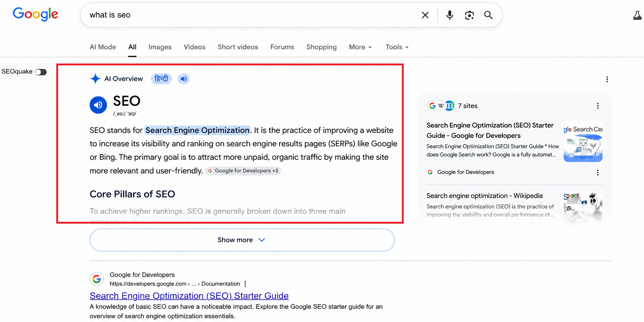Open the three-dot menu next to developers.google.com URL
The image size is (644, 322).
(245, 284)
